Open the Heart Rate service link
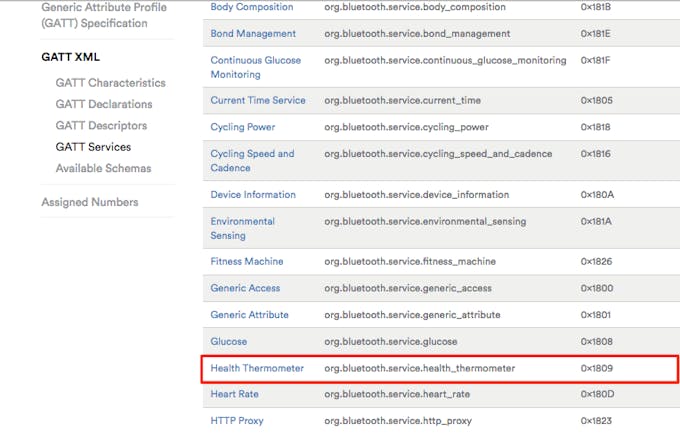 click(x=234, y=394)
